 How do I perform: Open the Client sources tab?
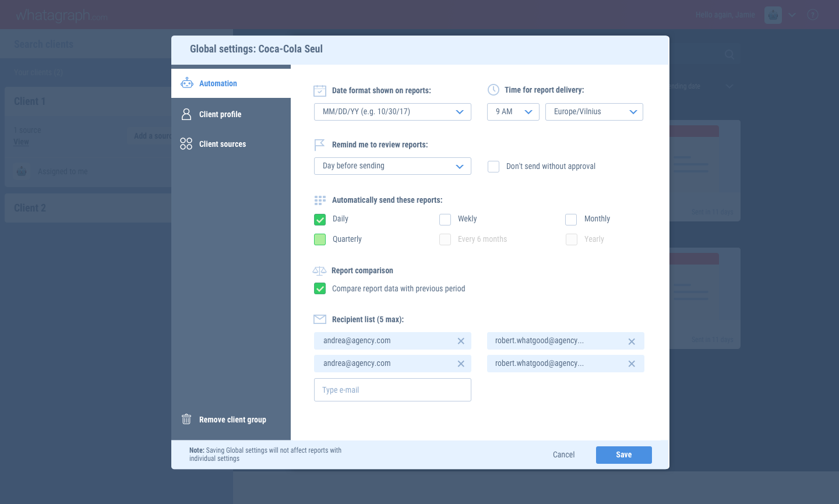pyautogui.click(x=231, y=144)
